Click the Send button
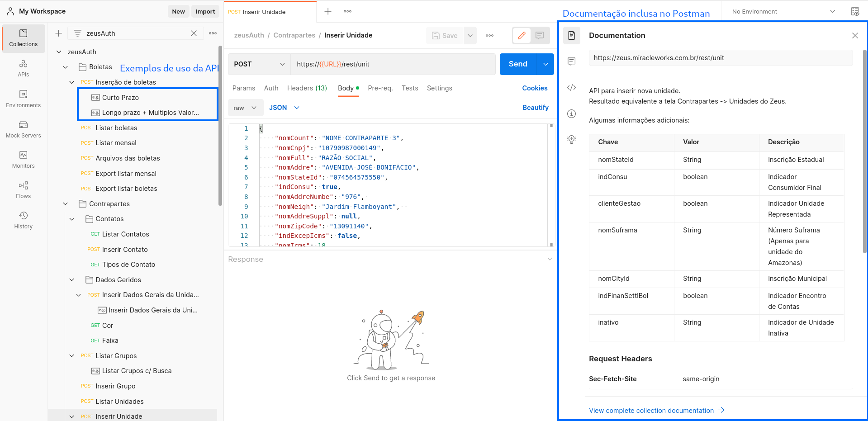This screenshot has height=421, width=868. tap(518, 64)
